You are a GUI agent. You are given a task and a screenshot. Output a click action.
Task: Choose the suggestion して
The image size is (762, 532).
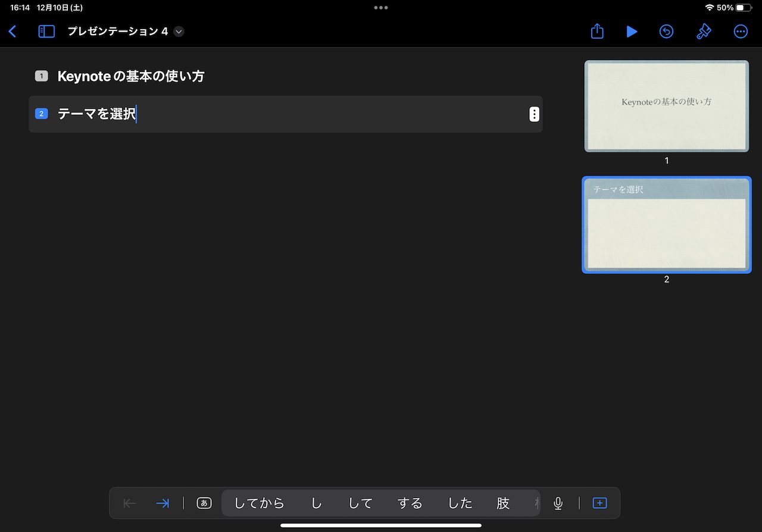360,503
